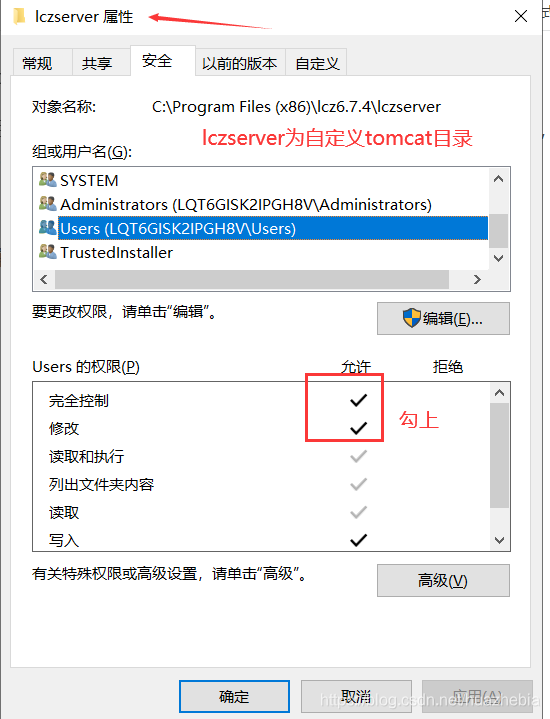Switch to 以前的版本 tab
Screen dimensions: 550x719
tap(240, 63)
